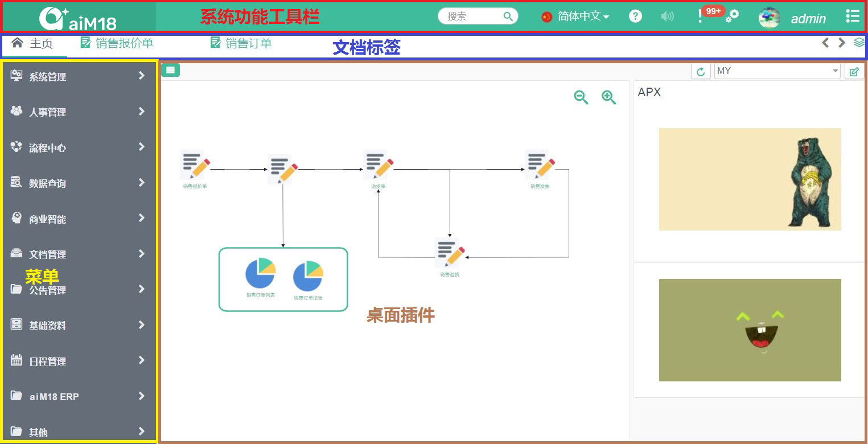Viewport: 868px width, 444px height.
Task: Click the admin user avatar
Action: 769,18
